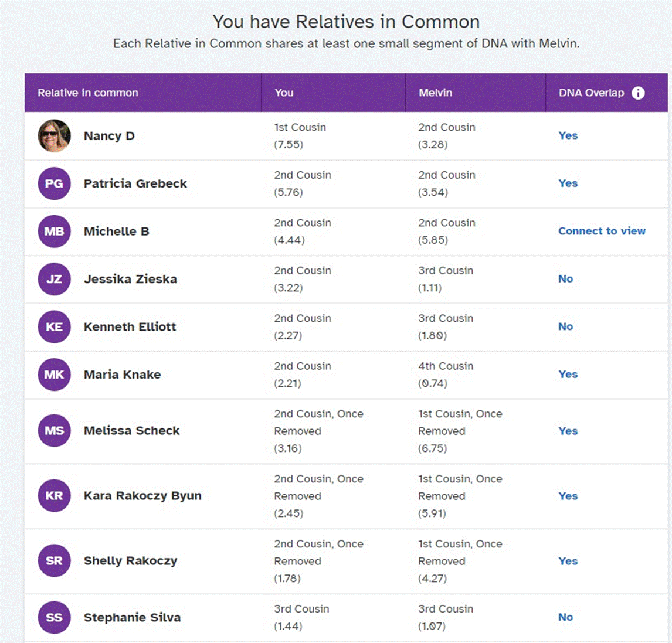672x643 pixels.
Task: Click No overlap link for Jessika Zieska
Action: (x=565, y=280)
